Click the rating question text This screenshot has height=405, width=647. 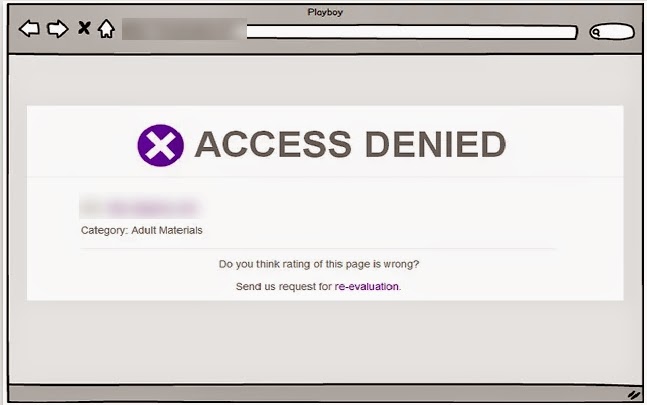pos(319,264)
